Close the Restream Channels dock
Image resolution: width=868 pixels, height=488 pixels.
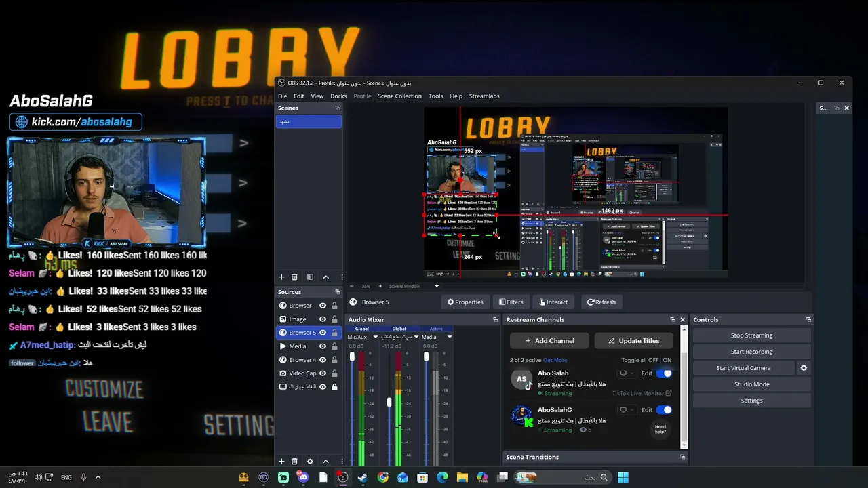pos(683,319)
